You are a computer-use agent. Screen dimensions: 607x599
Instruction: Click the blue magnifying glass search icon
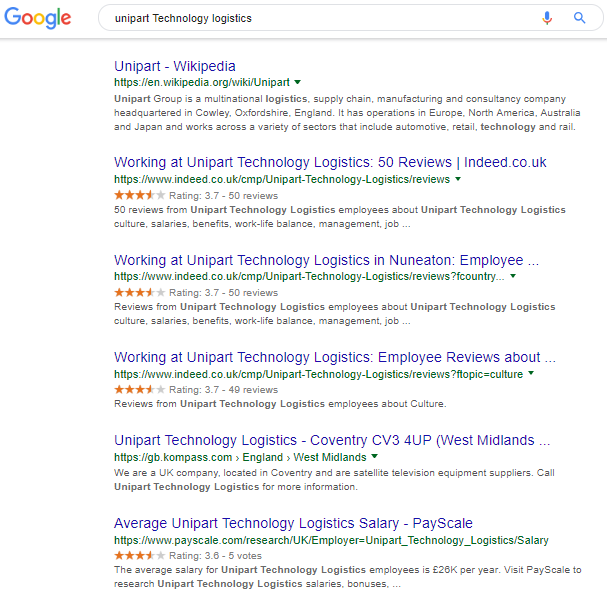pos(579,18)
